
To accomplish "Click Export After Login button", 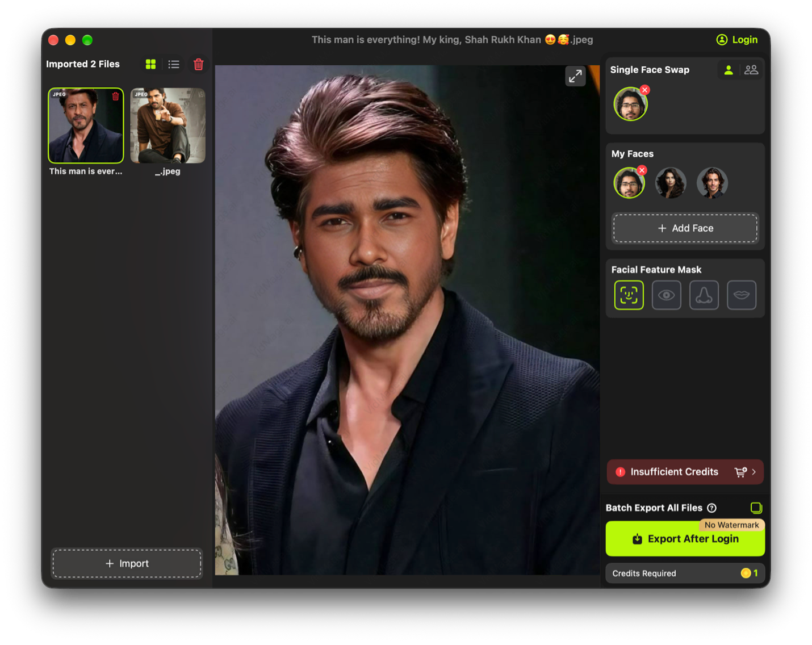I will click(x=685, y=538).
